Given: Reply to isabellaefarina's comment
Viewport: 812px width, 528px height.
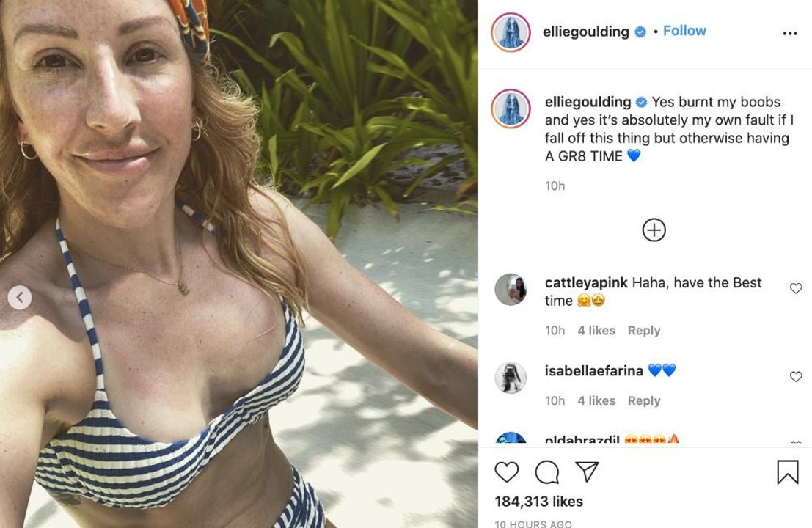Looking at the screenshot, I should [644, 400].
